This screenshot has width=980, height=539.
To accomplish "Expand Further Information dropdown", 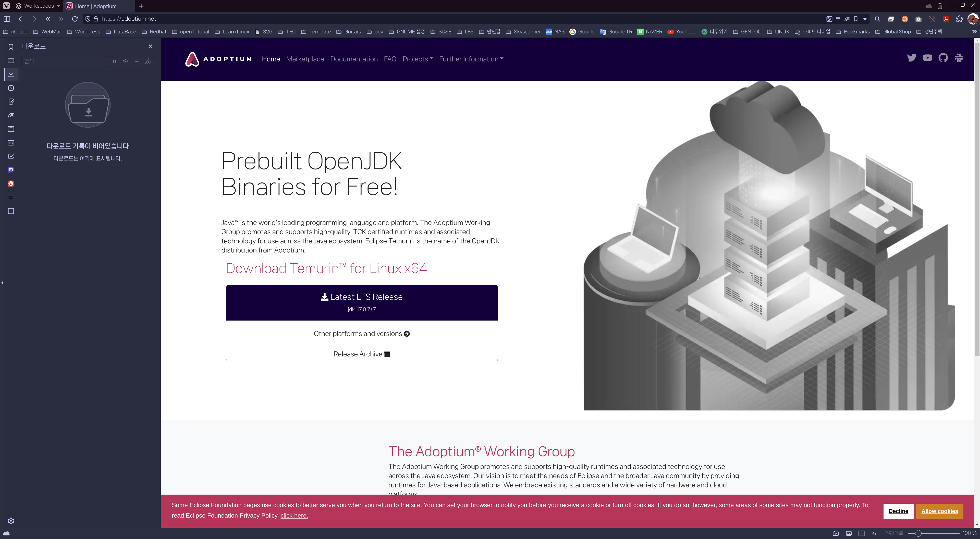I will coord(471,59).
